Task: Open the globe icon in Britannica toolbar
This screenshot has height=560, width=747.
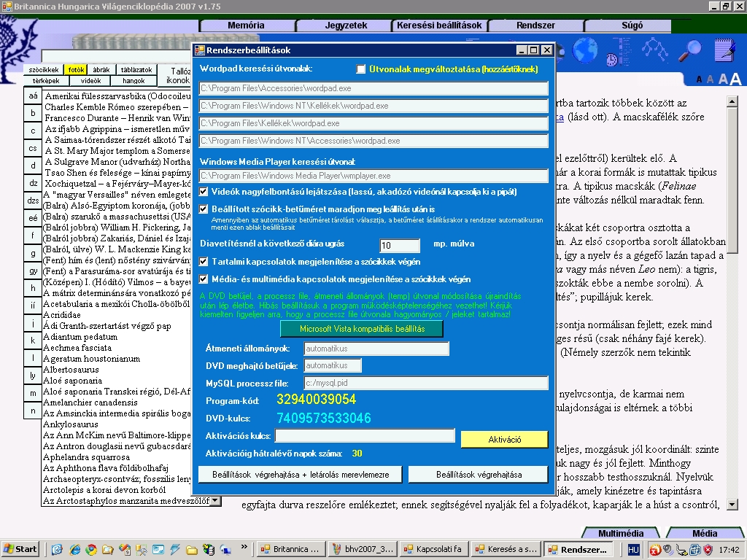Action: point(584,50)
